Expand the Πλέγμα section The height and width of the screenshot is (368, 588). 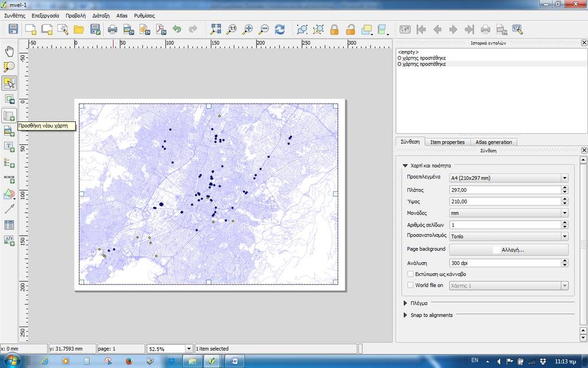[x=405, y=303]
